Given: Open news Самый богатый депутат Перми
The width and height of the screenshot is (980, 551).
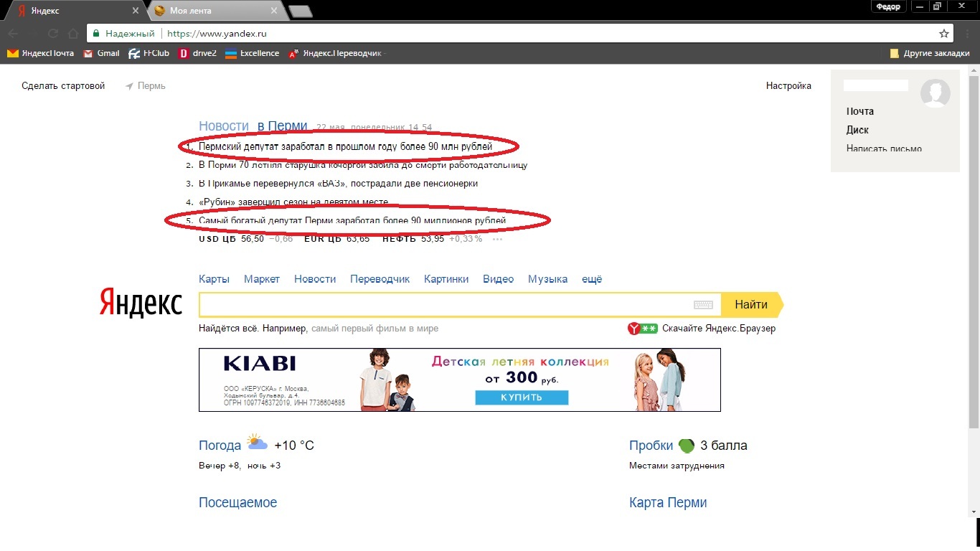Looking at the screenshot, I should 352,220.
